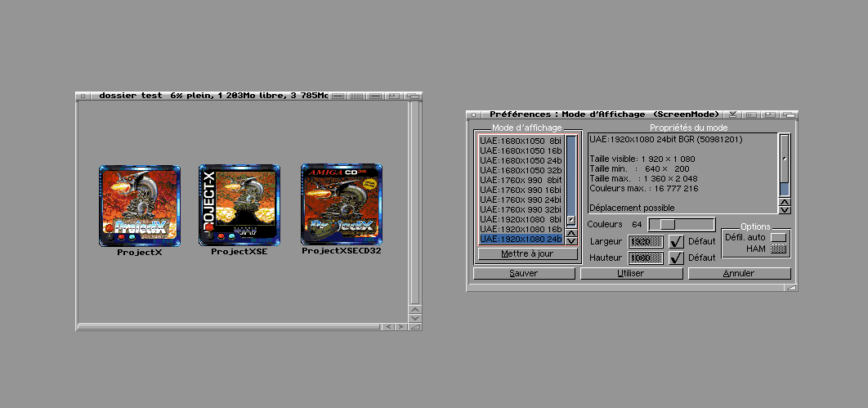Click the Annuler button

point(739,273)
